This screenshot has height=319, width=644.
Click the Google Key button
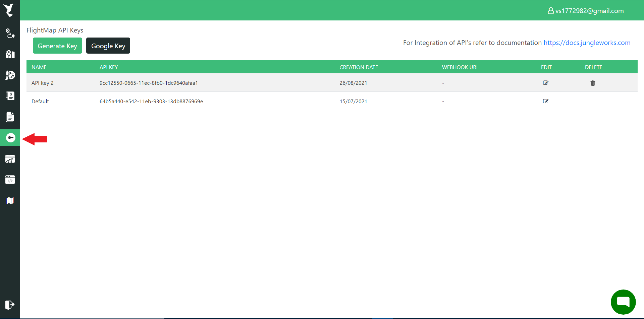(x=108, y=46)
